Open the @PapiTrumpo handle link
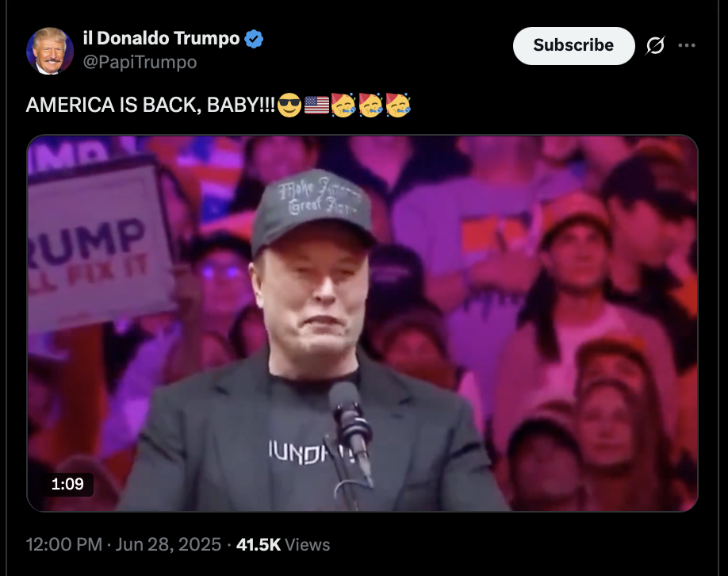 pyautogui.click(x=140, y=62)
